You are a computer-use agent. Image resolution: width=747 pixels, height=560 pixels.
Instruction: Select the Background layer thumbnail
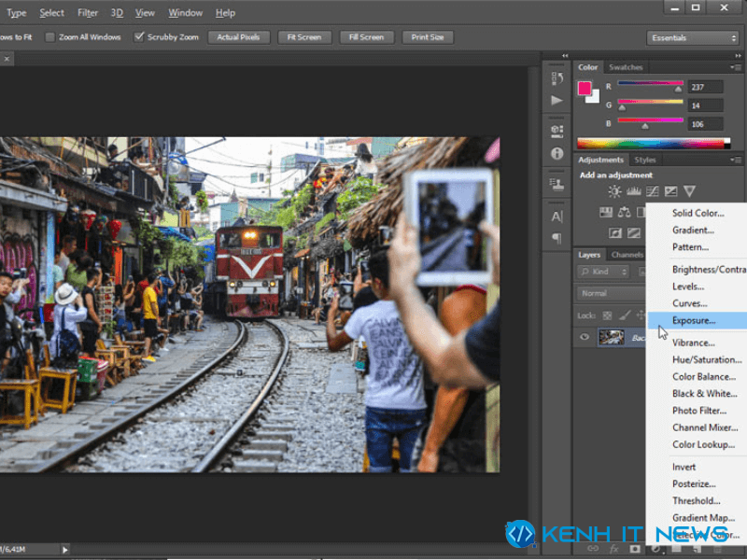612,337
